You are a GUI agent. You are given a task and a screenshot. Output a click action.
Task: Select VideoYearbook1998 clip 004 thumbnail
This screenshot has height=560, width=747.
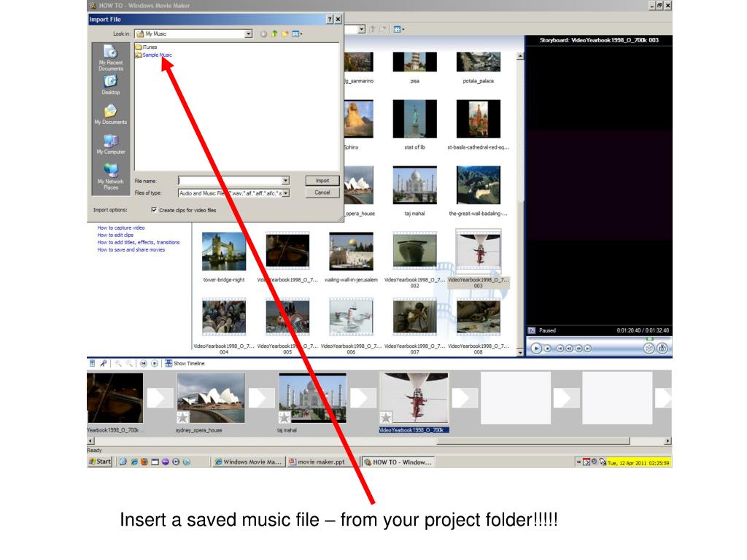point(224,317)
